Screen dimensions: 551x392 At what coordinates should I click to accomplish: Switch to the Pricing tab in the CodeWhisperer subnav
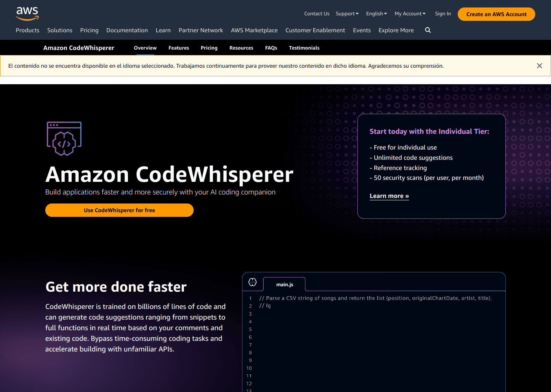pos(209,48)
